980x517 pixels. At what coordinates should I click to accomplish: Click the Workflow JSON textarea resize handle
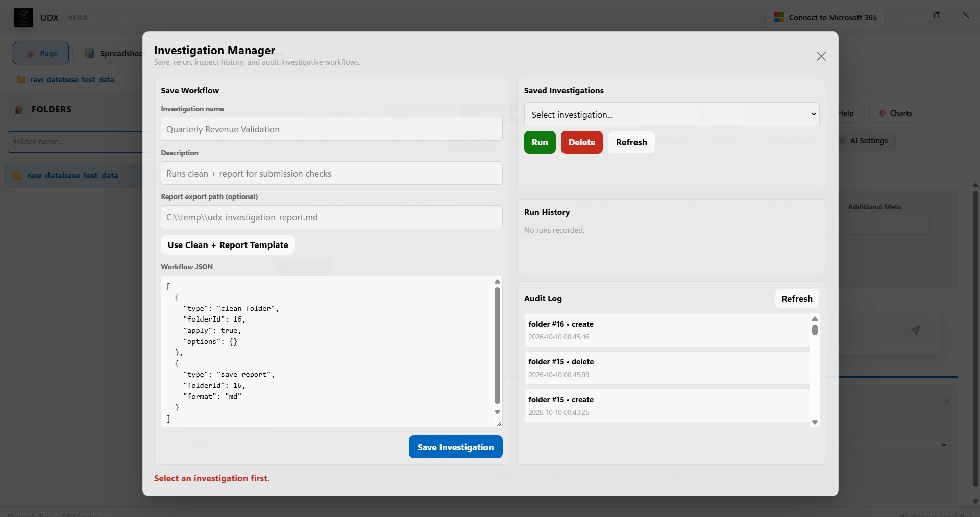pos(499,423)
